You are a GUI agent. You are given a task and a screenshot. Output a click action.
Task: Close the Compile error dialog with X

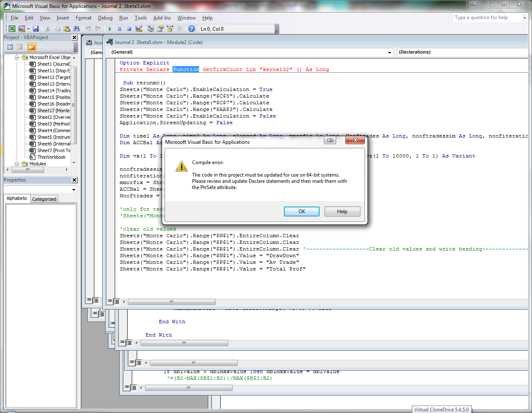[x=355, y=140]
